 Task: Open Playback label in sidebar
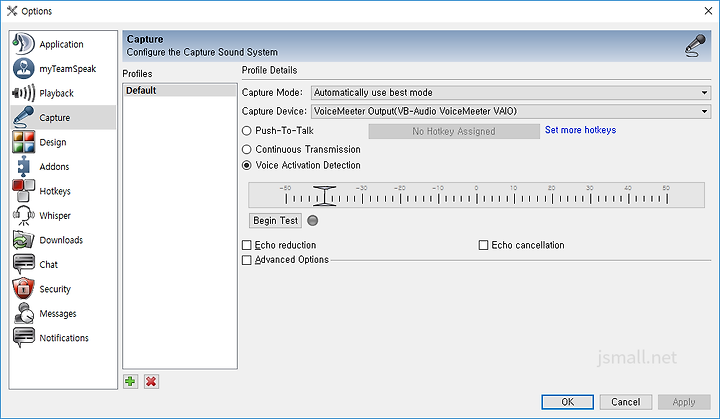tap(56, 93)
